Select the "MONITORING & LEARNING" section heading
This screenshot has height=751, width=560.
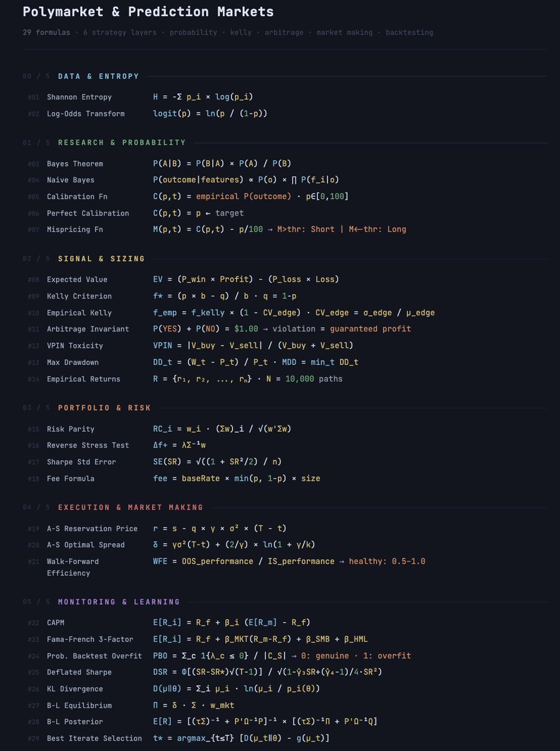(x=119, y=601)
